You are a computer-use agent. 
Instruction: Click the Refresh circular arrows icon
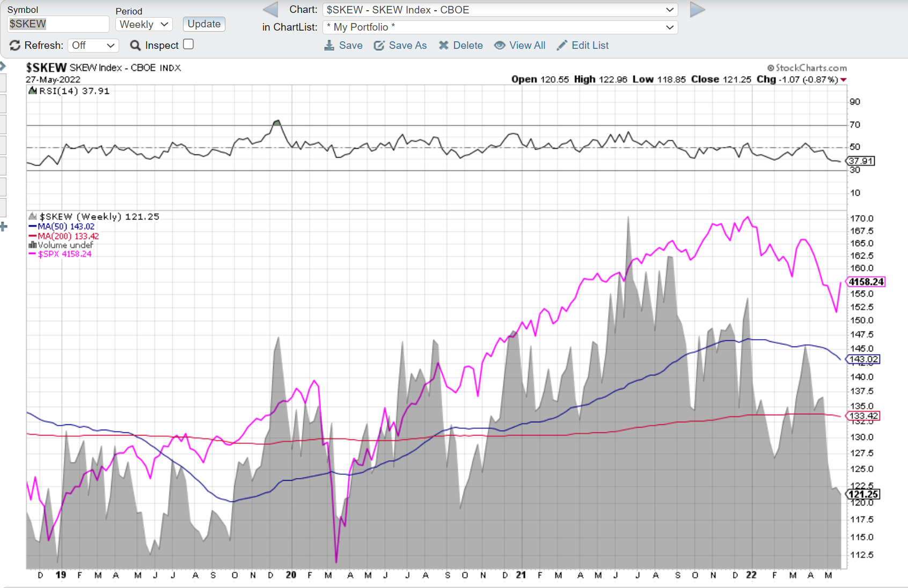(15, 46)
